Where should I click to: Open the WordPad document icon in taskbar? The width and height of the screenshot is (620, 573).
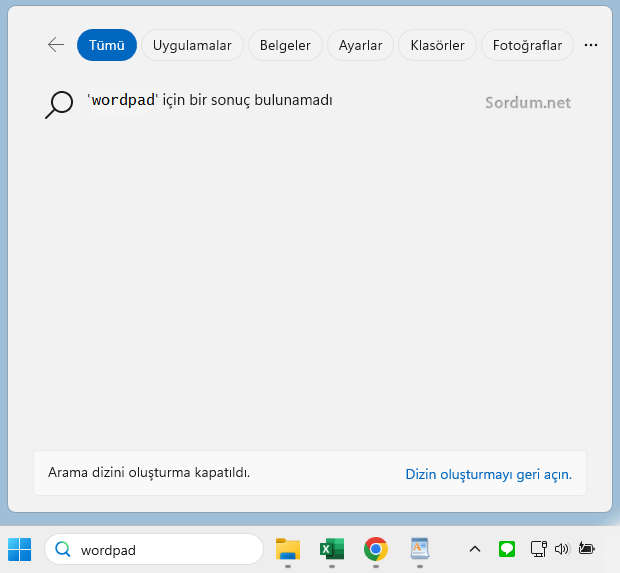point(420,548)
